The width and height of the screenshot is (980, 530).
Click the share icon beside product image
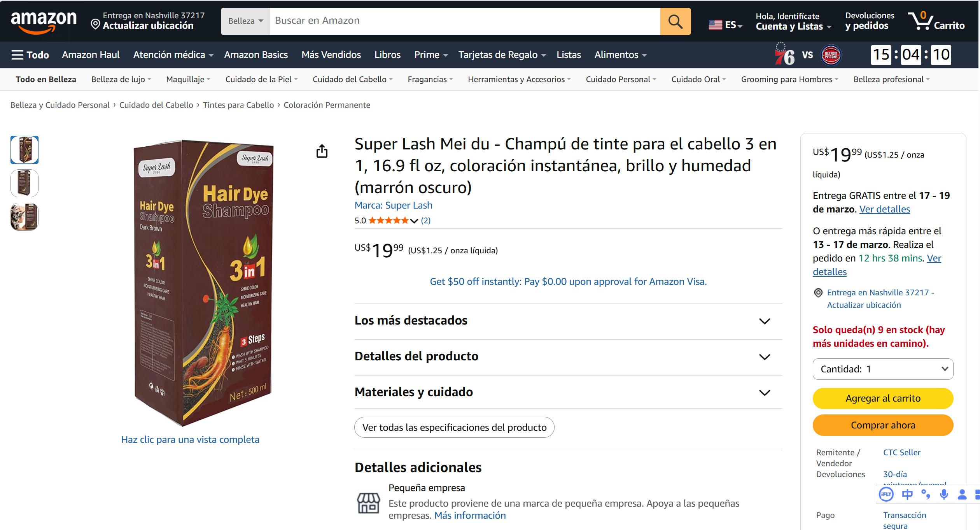322,151
